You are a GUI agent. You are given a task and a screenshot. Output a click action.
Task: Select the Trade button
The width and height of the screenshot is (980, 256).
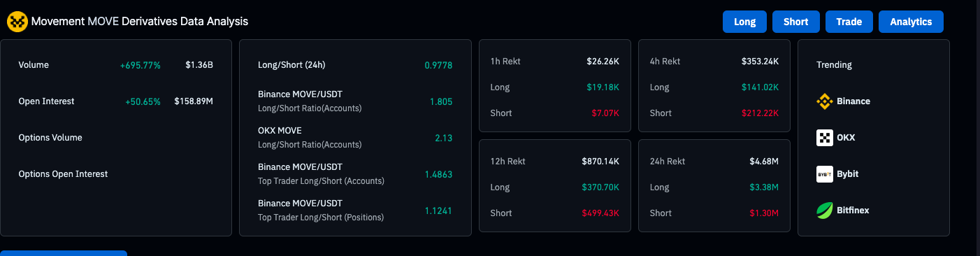849,22
